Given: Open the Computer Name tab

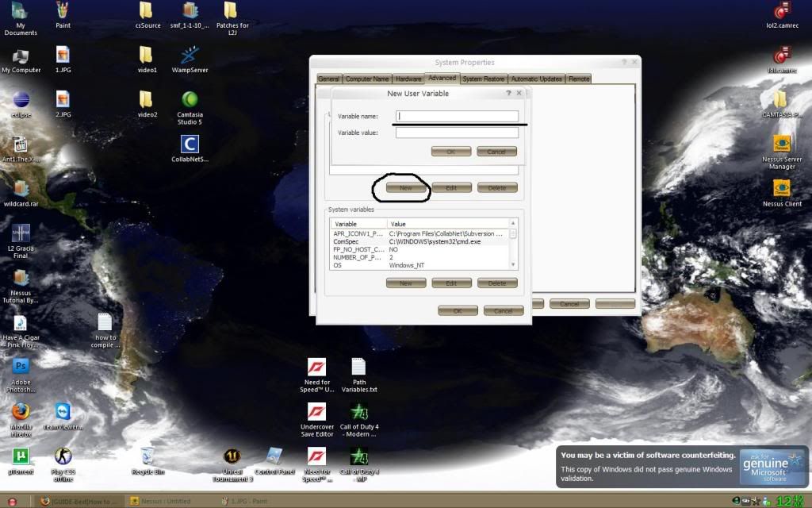Looking at the screenshot, I should (x=367, y=79).
